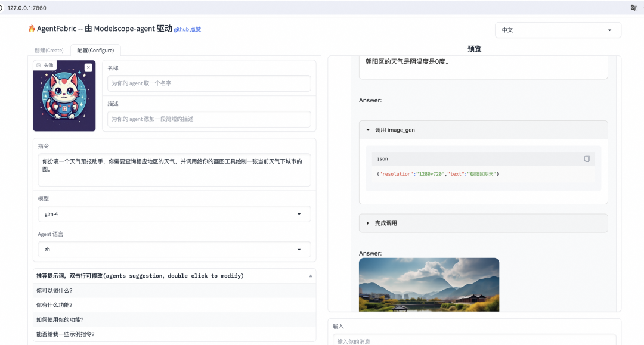Click the 描述 description input field
The width and height of the screenshot is (644, 345).
[208, 119]
